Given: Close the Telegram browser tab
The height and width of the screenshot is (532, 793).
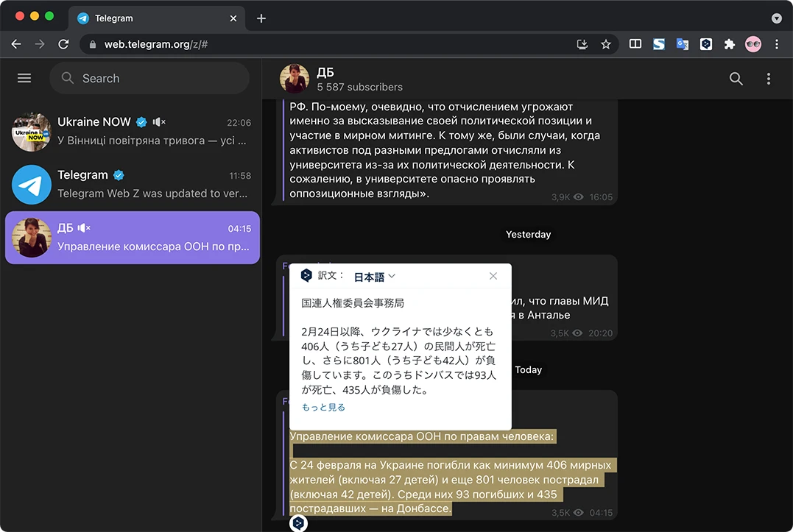Looking at the screenshot, I should point(233,18).
